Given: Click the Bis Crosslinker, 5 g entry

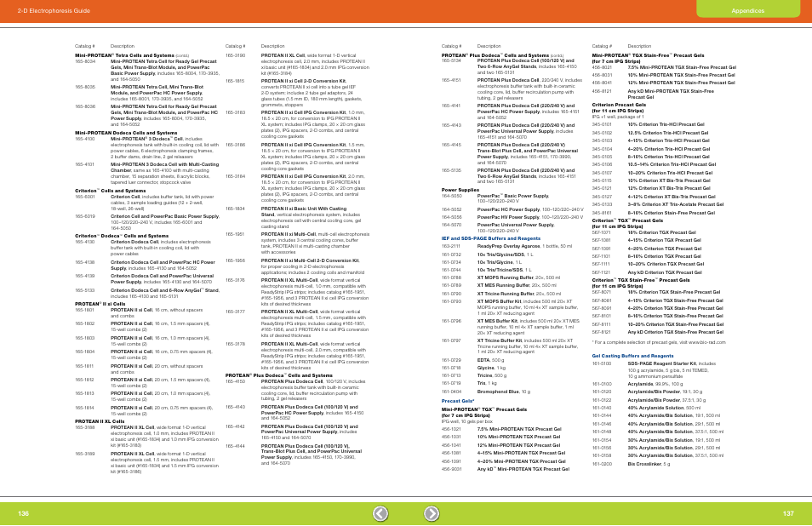Looking at the screenshot, I should [649, 464].
